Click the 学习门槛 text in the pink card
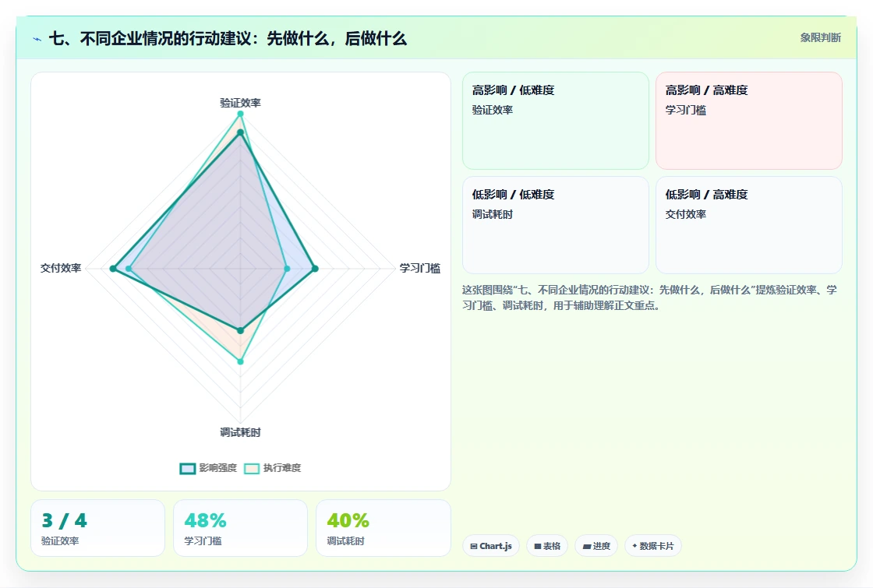Viewport: 873px width, 588px height. tap(686, 110)
